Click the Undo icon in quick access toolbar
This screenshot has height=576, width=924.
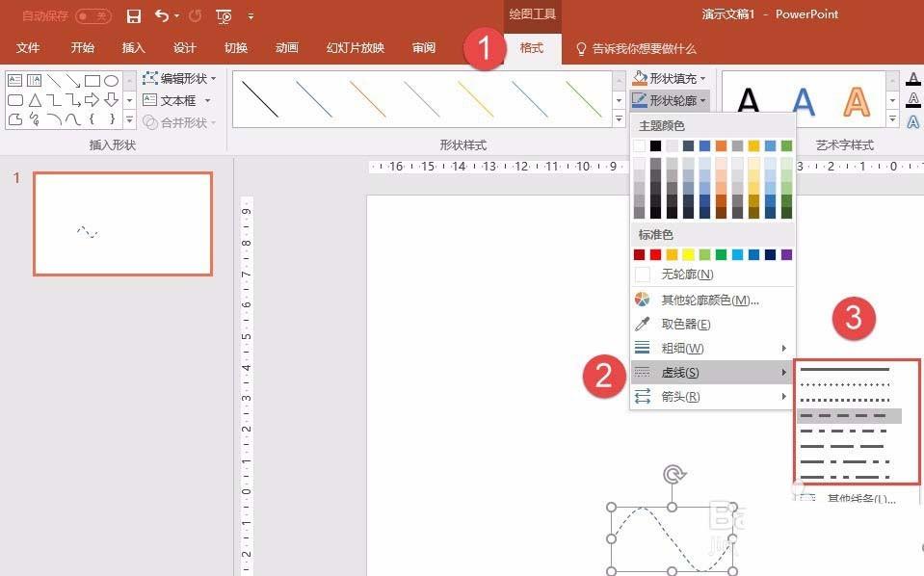[162, 15]
